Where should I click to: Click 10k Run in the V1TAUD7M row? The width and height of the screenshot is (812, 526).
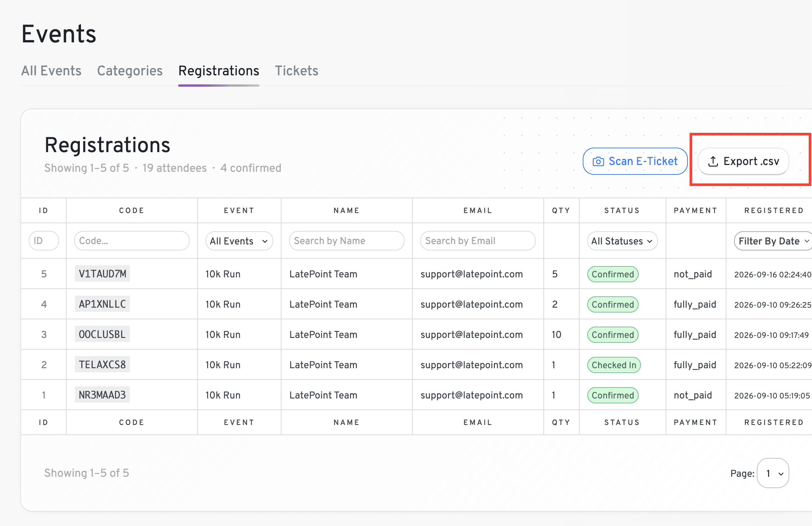click(223, 274)
